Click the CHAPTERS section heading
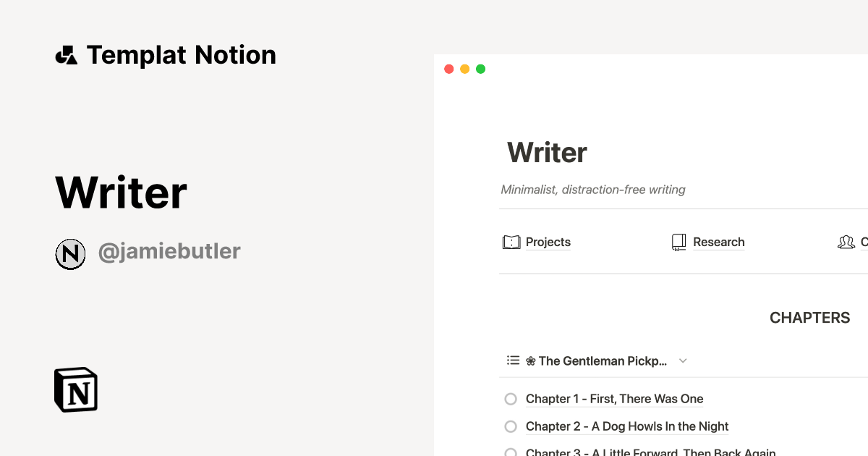This screenshot has width=868, height=456. click(x=810, y=317)
